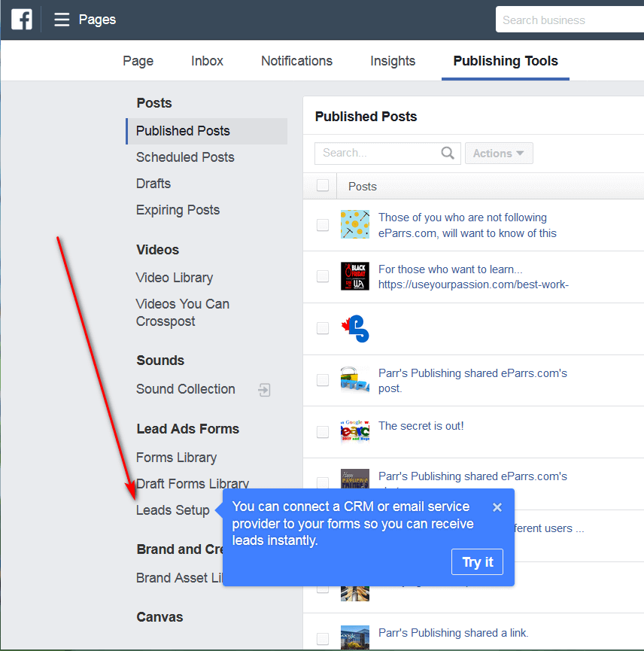Open thumbnail of 'The secret is out!' post

tap(355, 431)
